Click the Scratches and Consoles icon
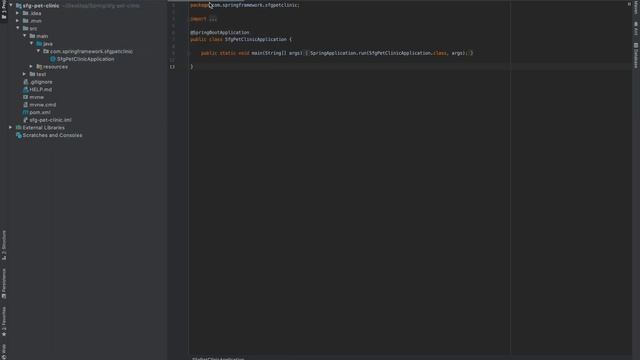Screen dimensions: 640x360 click(x=18, y=135)
